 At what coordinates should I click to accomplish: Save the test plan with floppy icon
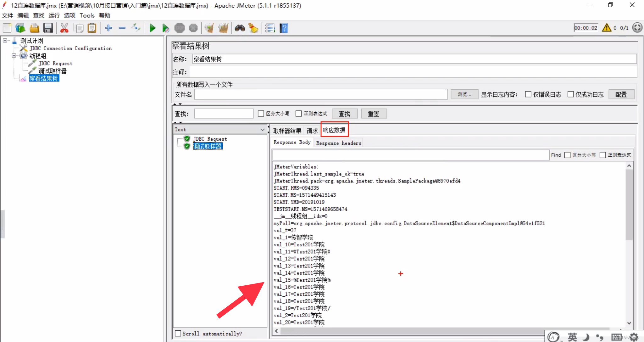[x=48, y=28]
